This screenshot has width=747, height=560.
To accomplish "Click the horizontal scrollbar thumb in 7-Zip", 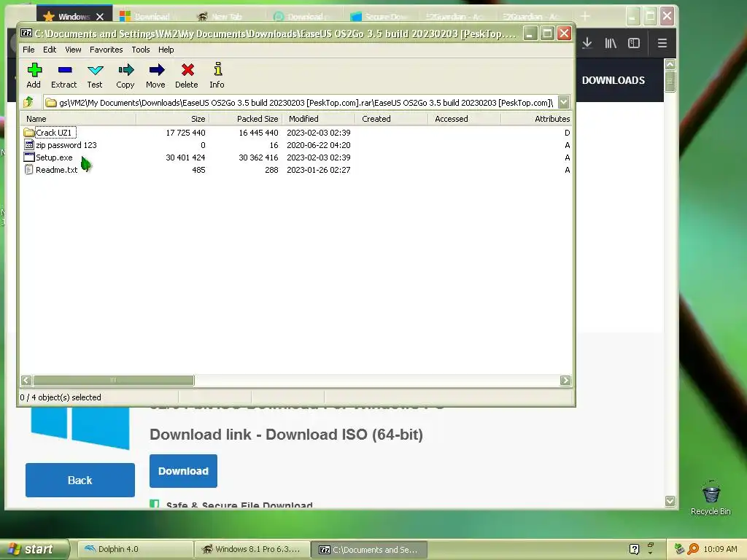I will pyautogui.click(x=113, y=380).
